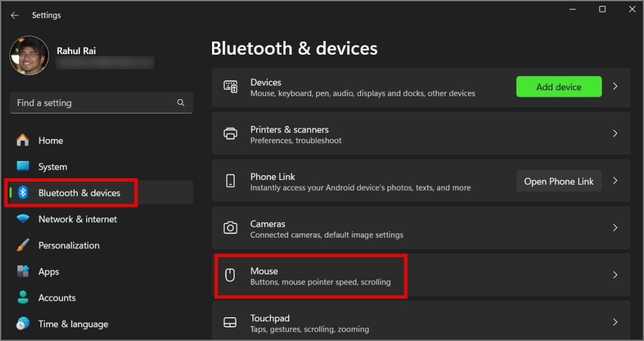Click the Accounts person icon

[x=23, y=298]
